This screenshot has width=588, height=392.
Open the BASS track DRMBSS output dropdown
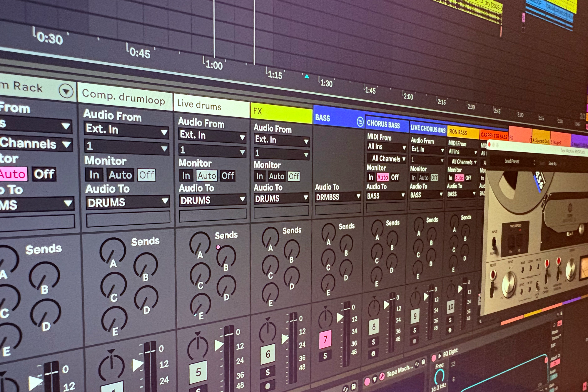click(338, 197)
